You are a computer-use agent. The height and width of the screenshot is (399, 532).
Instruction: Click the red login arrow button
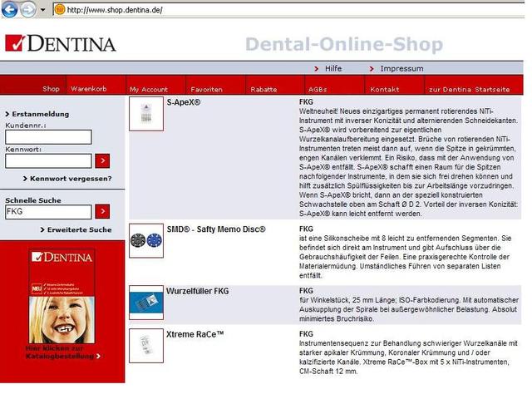click(x=102, y=160)
